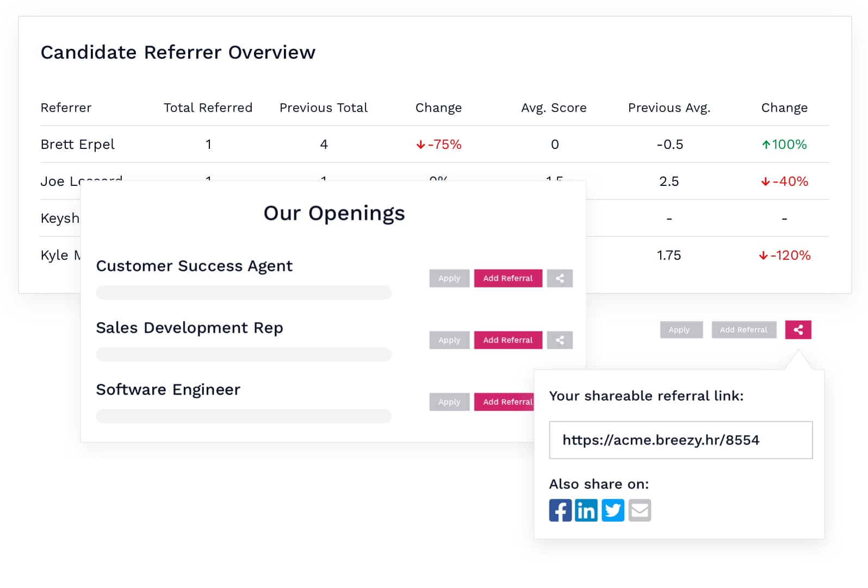
Task: Click the share icon beside Sales Development Rep
Action: pyautogui.click(x=560, y=340)
